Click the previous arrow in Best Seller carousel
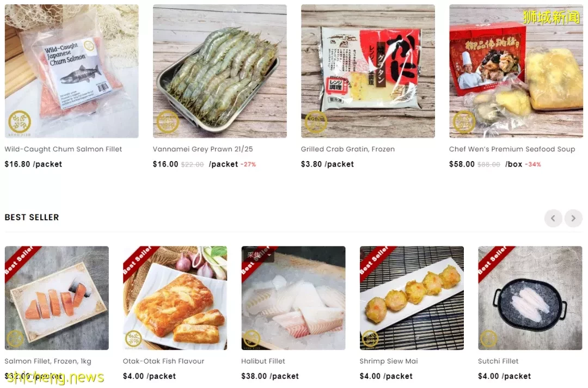Viewport: 588px width, 388px height. point(553,218)
